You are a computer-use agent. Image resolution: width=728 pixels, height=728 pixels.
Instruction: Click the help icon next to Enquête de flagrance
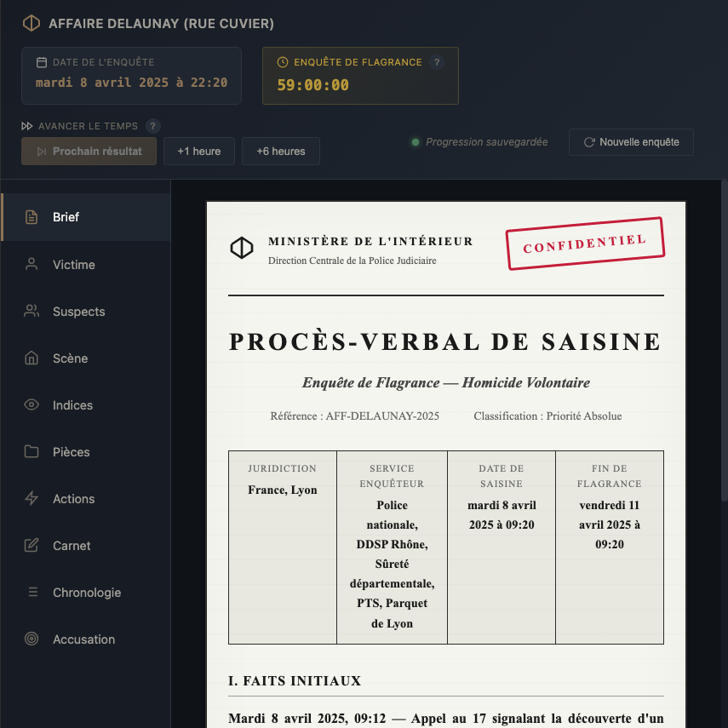click(x=437, y=62)
